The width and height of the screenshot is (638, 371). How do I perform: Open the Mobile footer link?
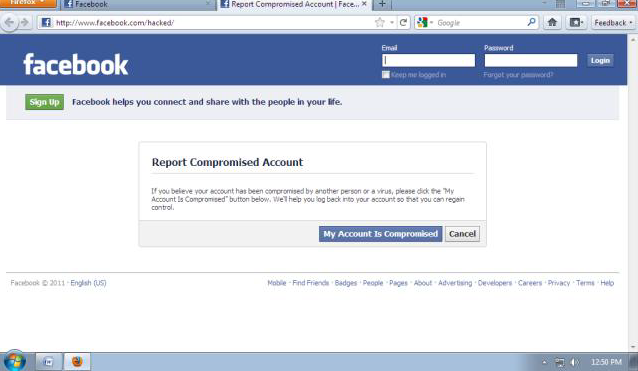pyautogui.click(x=277, y=283)
